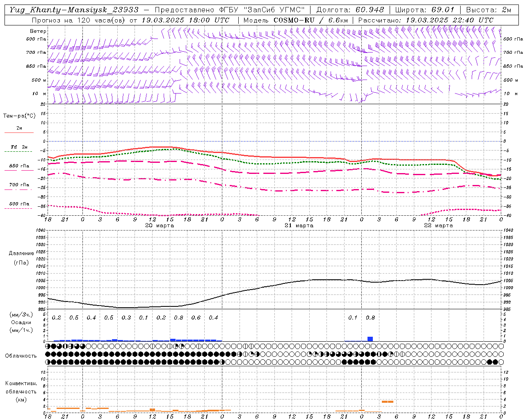Click the 'Ветер' wind panel label
The width and height of the screenshot is (525, 420).
point(38,31)
